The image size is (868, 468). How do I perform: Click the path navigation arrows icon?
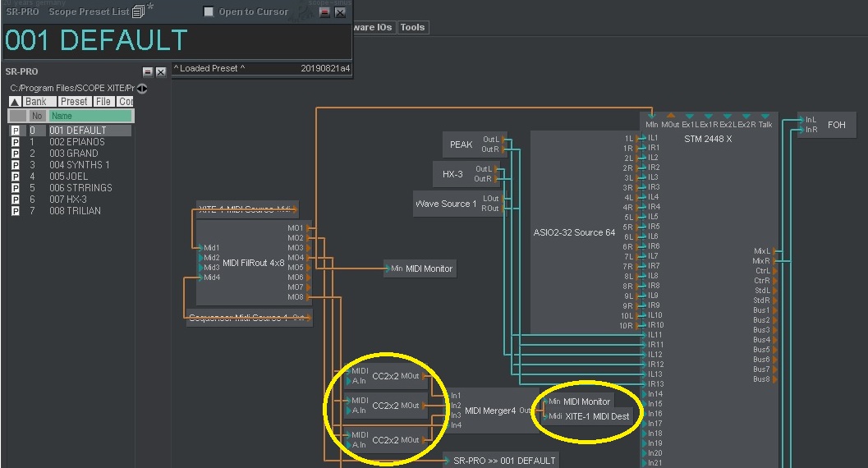142,88
